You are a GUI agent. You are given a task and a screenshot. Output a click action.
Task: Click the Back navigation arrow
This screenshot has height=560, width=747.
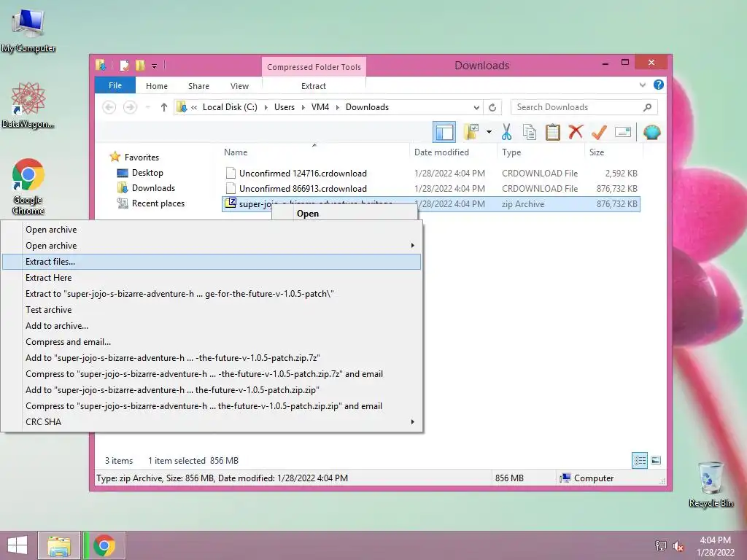pos(109,107)
